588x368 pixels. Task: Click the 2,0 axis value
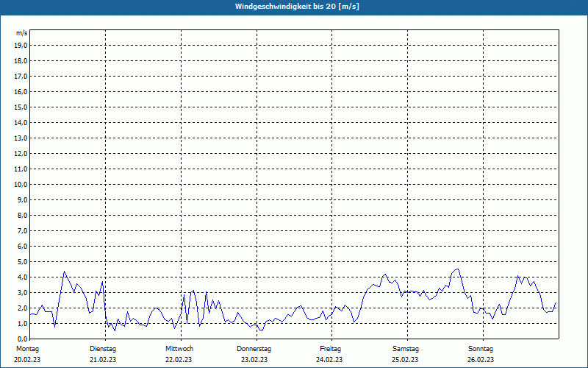(22, 308)
